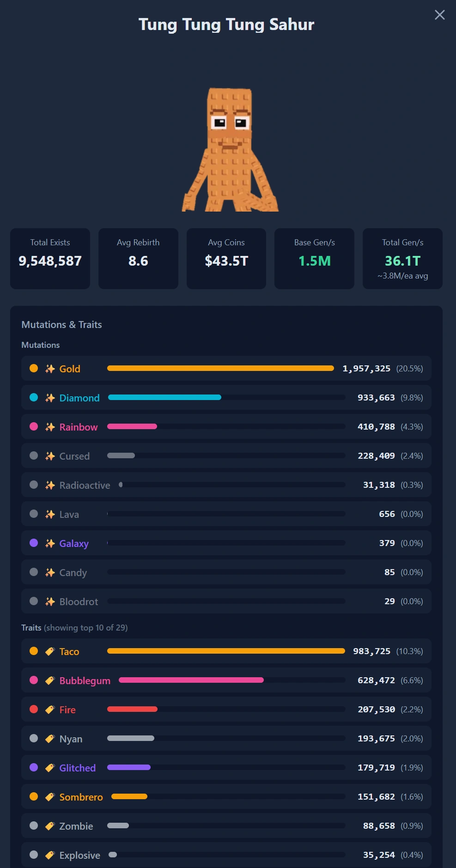The image size is (456, 868).
Task: Select the Nyan trait label
Action: (71, 739)
